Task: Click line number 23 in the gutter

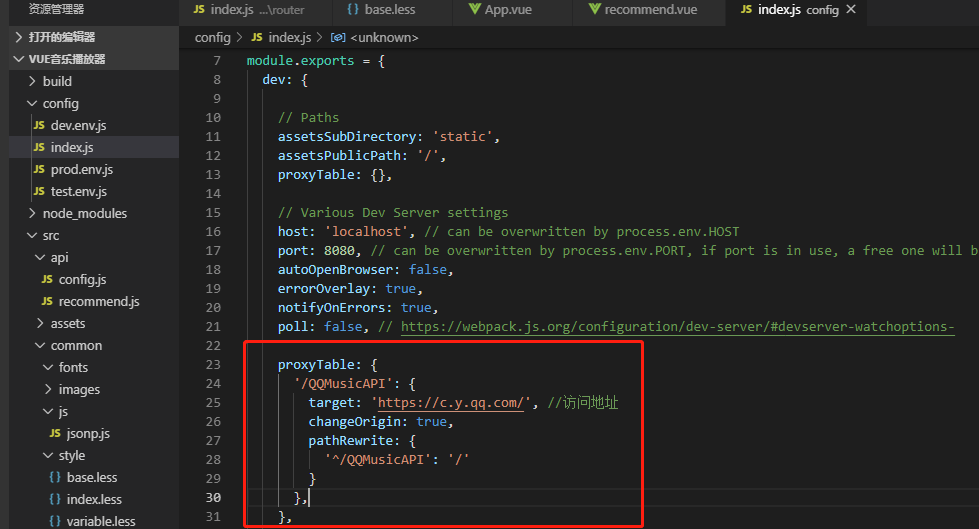Action: pos(213,365)
